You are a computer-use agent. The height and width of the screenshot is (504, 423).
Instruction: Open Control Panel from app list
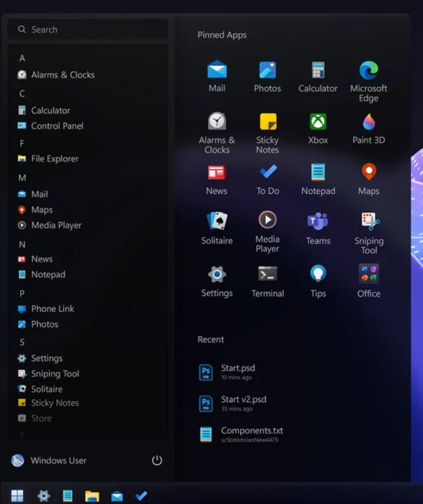[50, 126]
